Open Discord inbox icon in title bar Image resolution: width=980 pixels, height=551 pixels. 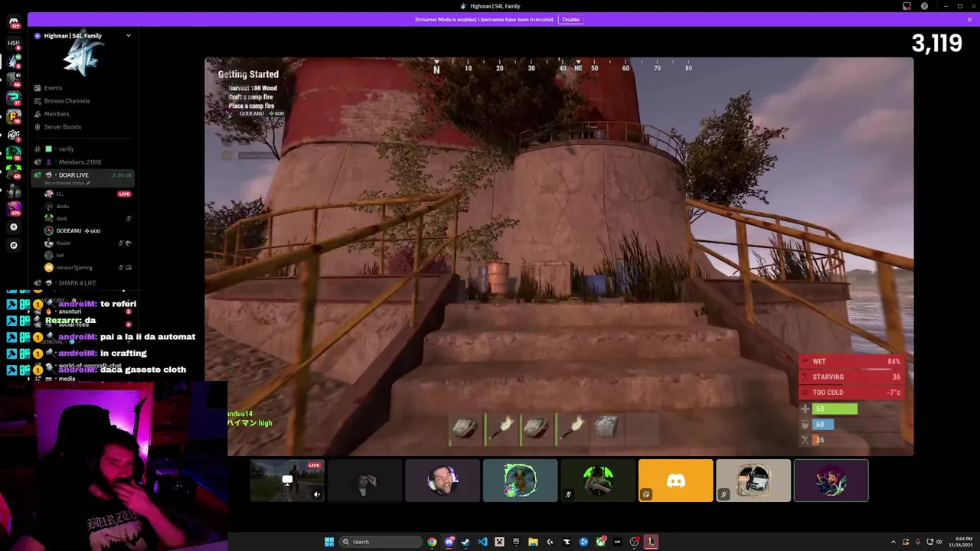[907, 6]
